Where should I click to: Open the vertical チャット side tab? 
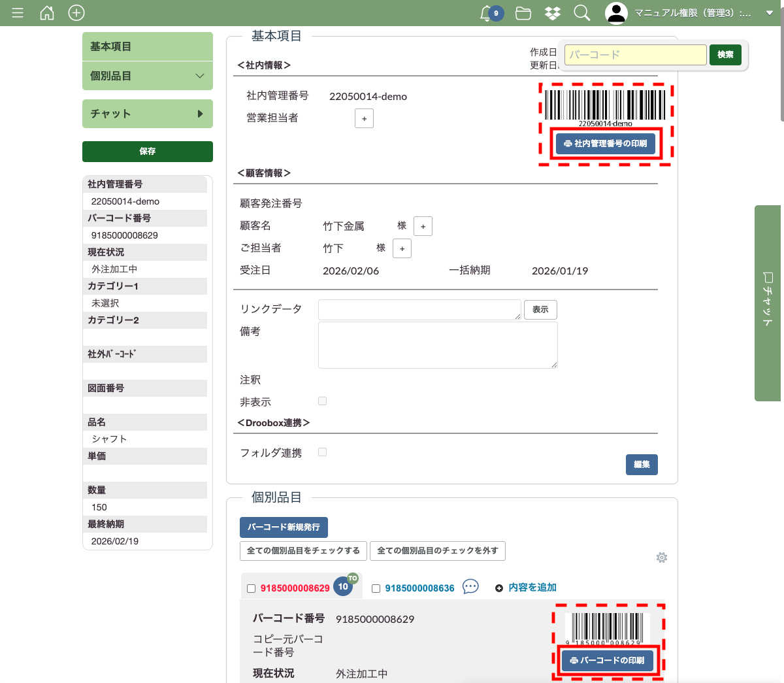click(768, 303)
